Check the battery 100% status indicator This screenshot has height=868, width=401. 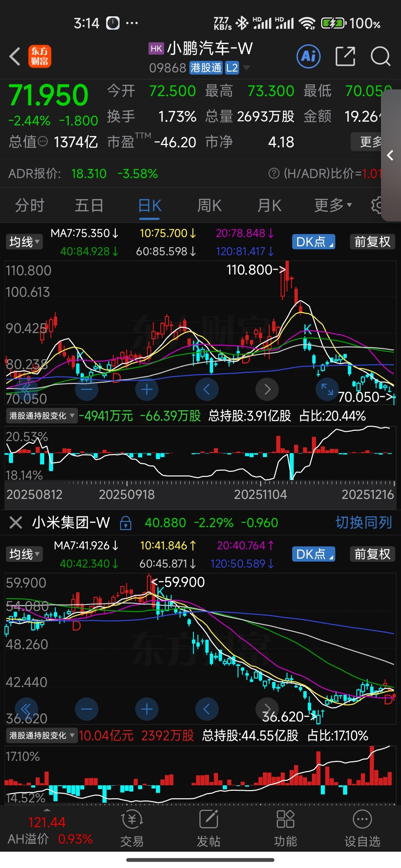[x=351, y=24]
